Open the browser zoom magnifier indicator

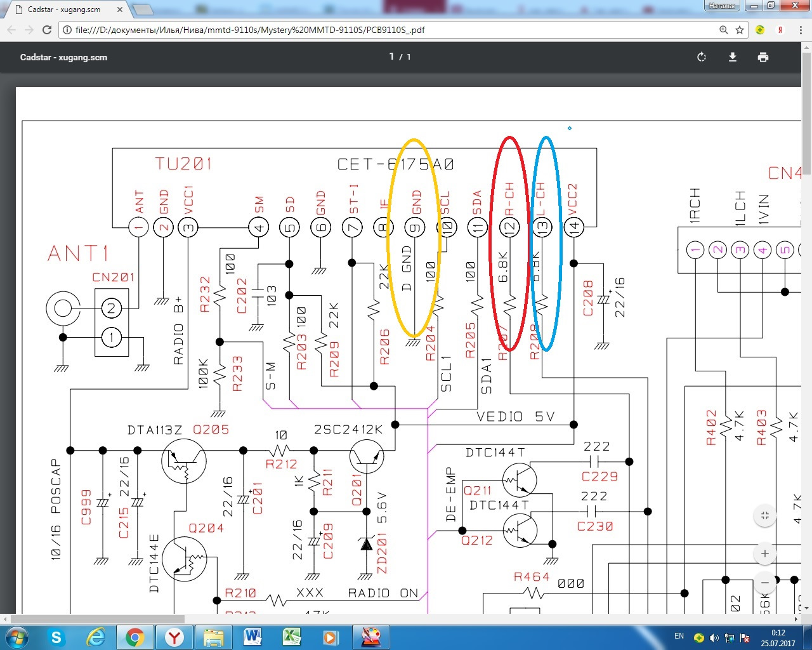pos(724,30)
